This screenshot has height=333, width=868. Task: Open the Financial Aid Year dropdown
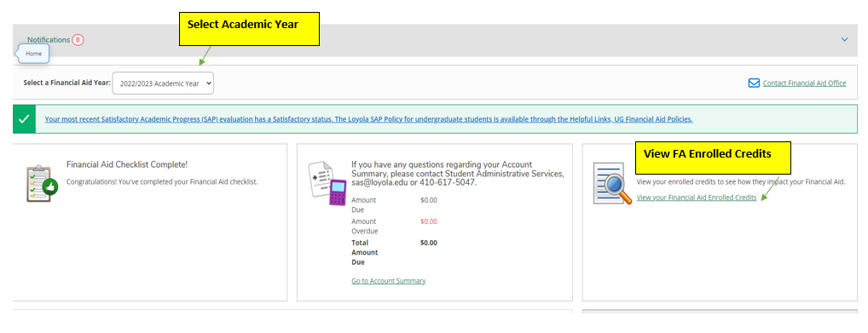pos(163,83)
